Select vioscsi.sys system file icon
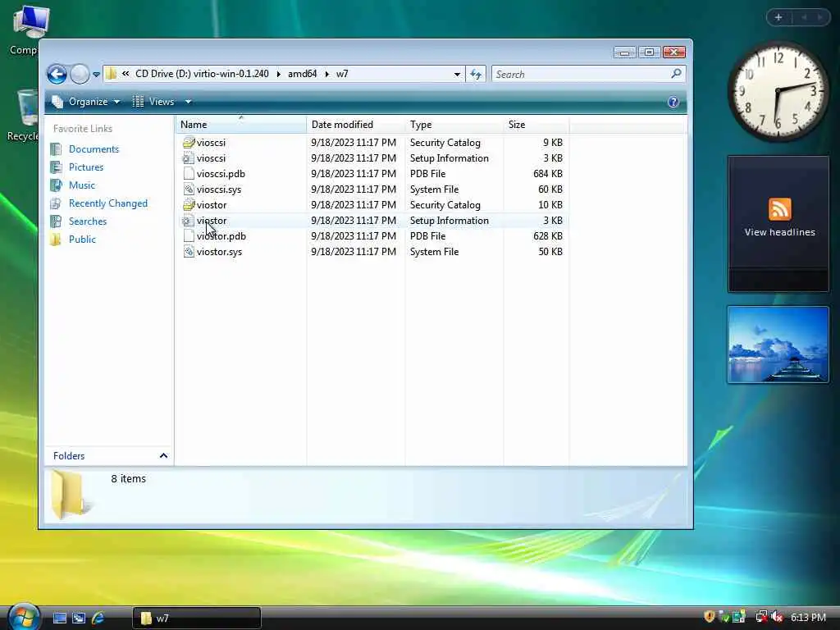The image size is (840, 630). coord(189,189)
